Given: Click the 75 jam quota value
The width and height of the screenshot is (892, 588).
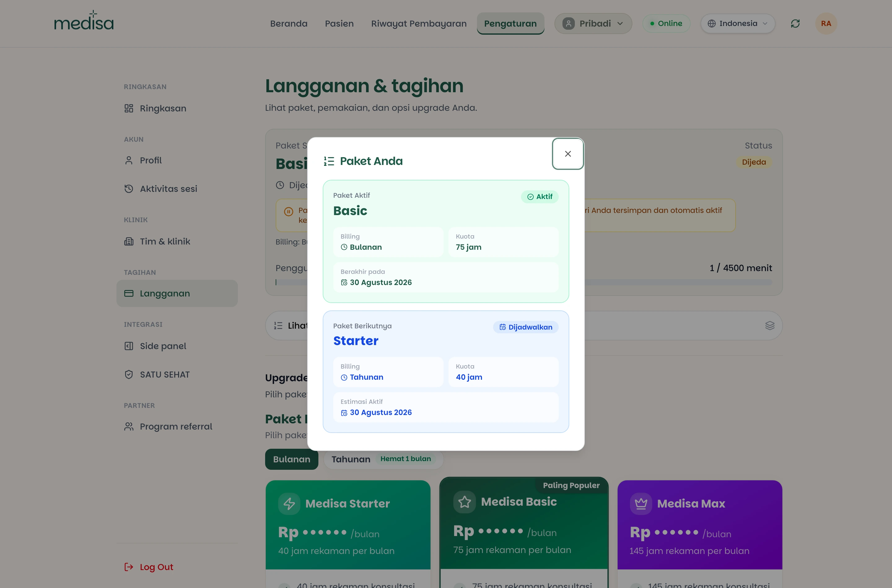Looking at the screenshot, I should click(x=468, y=247).
